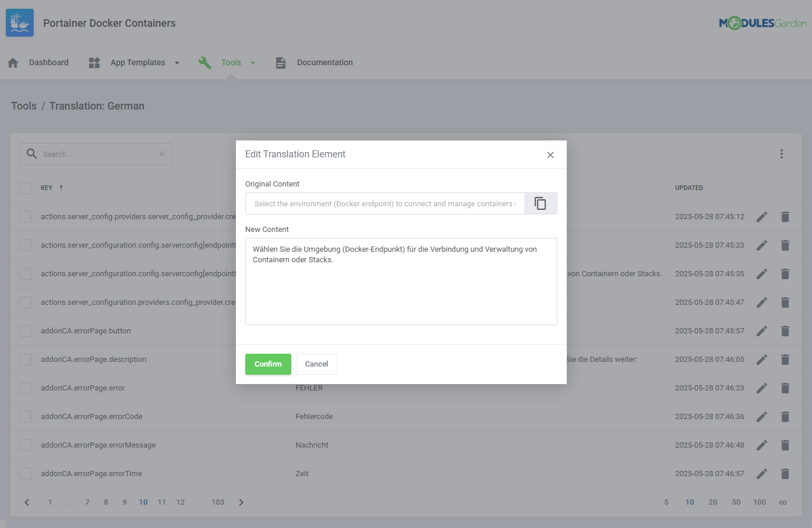Check the addonCA.errorPage.button row checkbox
812x528 pixels.
coord(26,330)
